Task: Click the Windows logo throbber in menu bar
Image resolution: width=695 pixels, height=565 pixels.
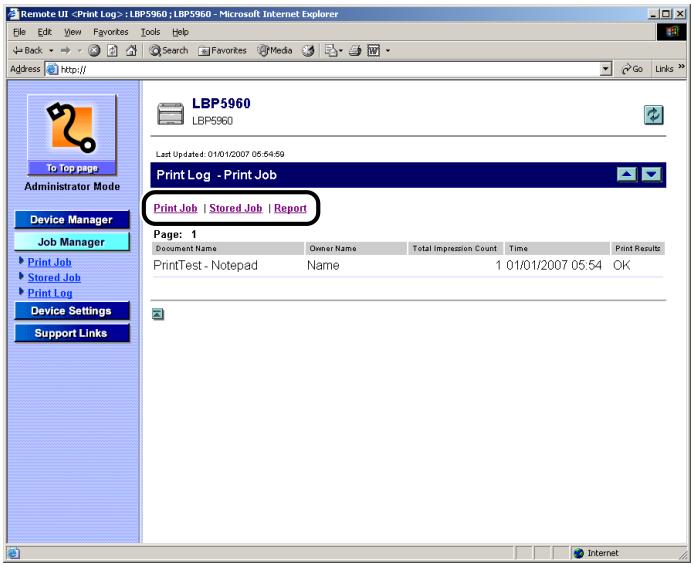Action: pyautogui.click(x=672, y=32)
